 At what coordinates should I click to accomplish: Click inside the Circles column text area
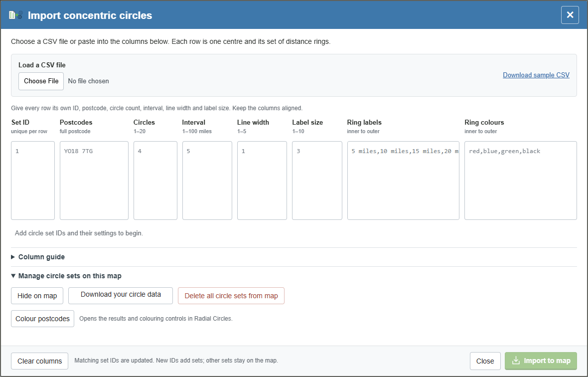coord(155,181)
